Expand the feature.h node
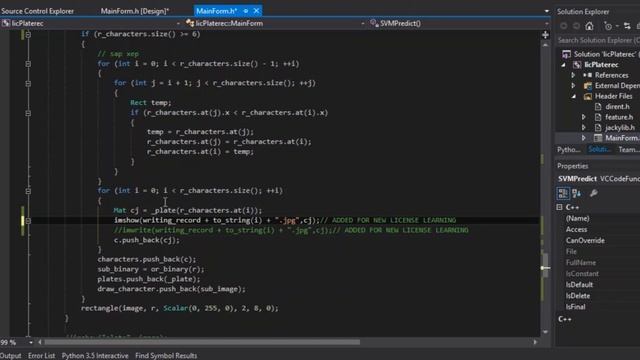This screenshot has width=640, height=360. 584,117
